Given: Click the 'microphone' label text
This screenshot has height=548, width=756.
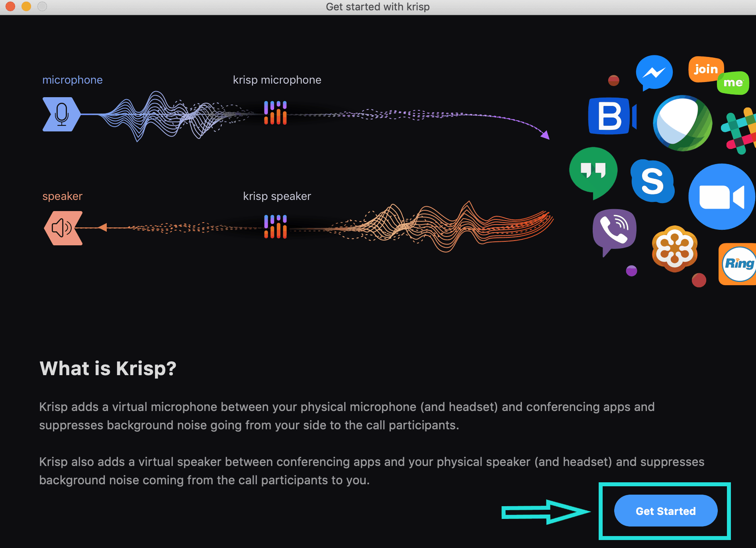Looking at the screenshot, I should (72, 80).
